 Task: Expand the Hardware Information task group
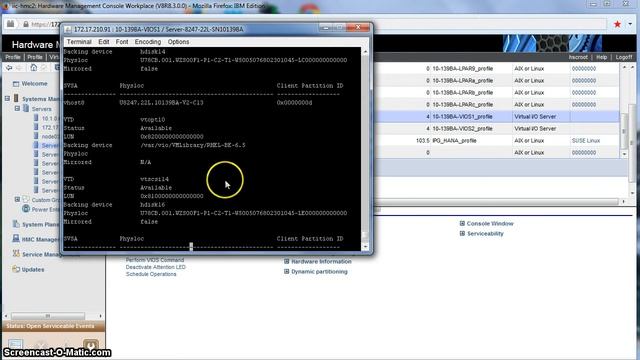286,261
